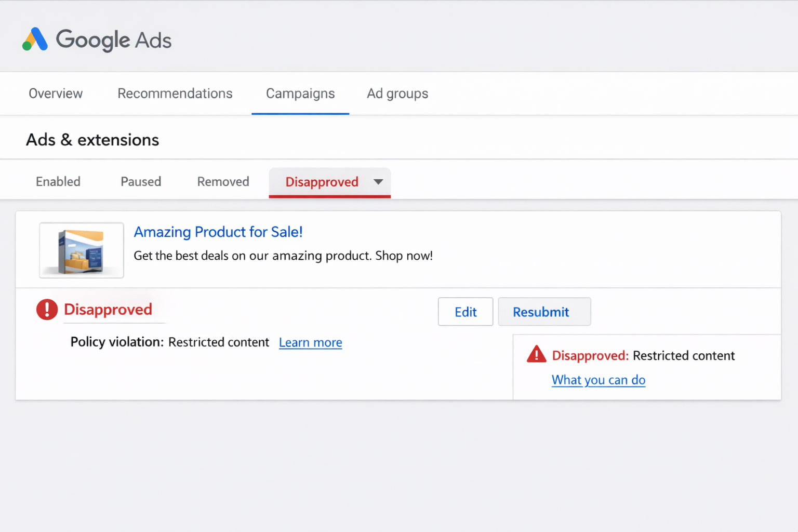Resubmit the disapproved ad
The height and width of the screenshot is (532, 798).
(544, 312)
